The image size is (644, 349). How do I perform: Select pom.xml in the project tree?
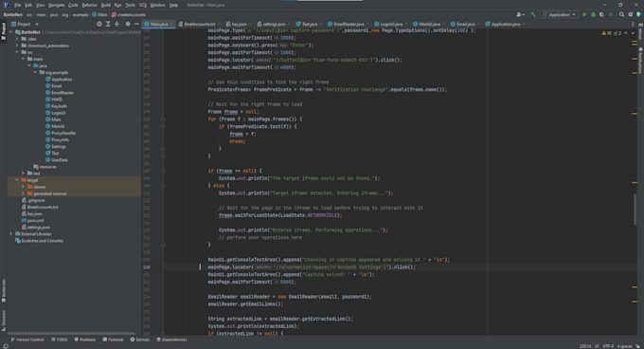[x=35, y=220]
